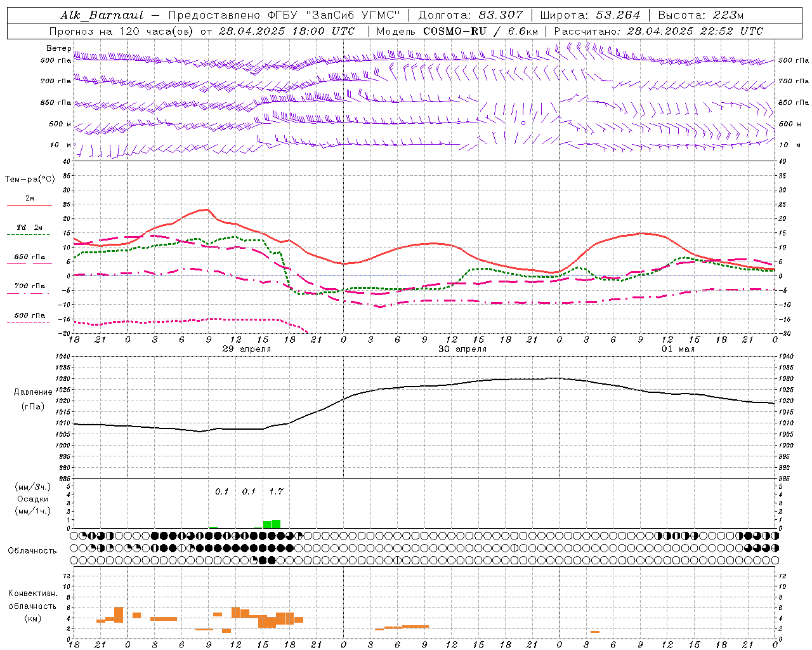Image resolution: width=812 pixels, height=650 pixels.
Task: Click the tallest green precipitation bar
Action: tap(276, 524)
